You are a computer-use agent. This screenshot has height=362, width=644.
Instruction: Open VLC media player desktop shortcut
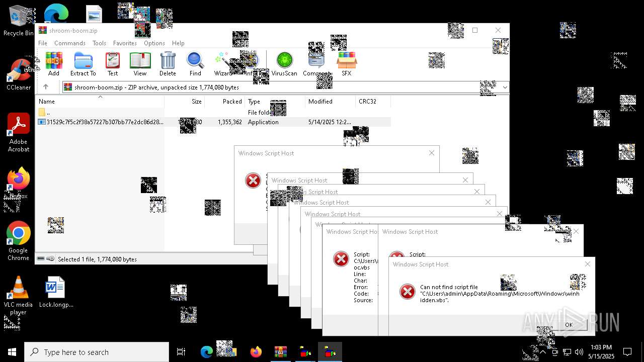18,296
